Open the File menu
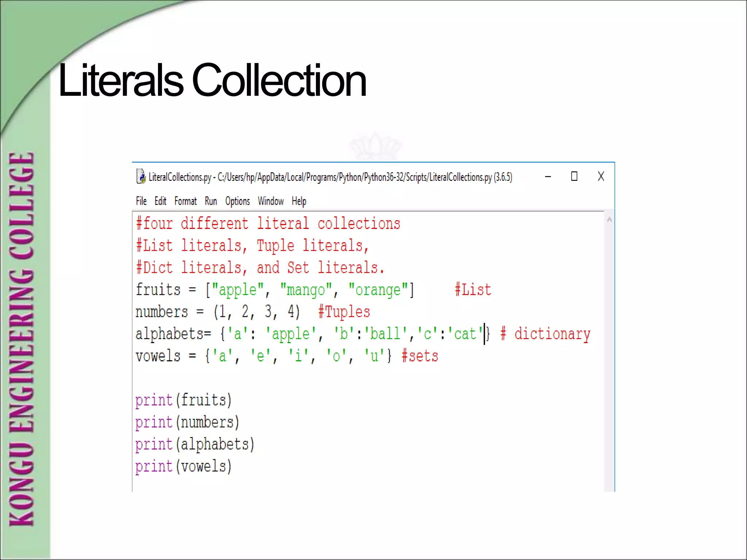 141,201
